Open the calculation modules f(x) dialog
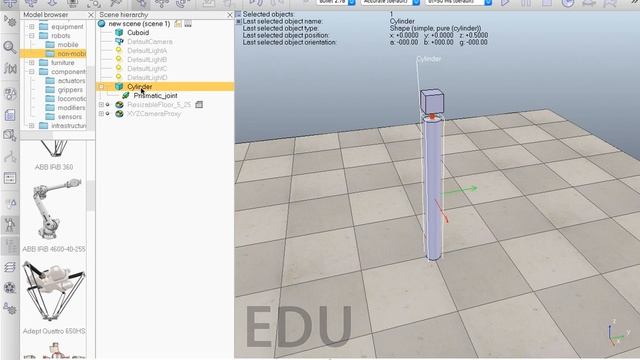 tap(10, 68)
